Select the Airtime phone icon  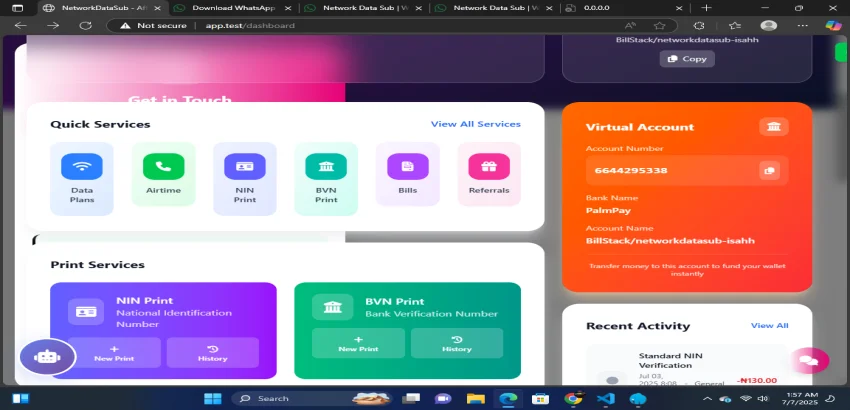point(163,166)
